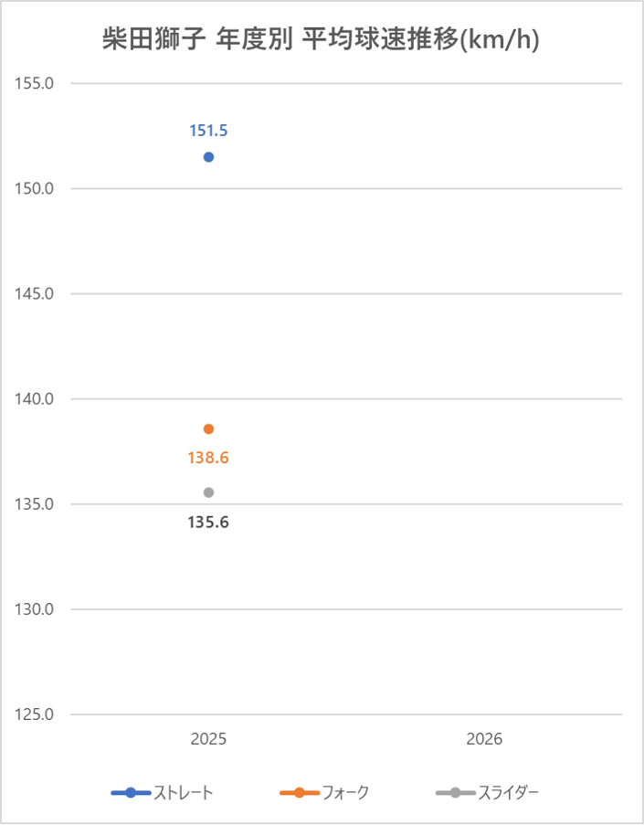644x825 pixels.
Task: Click the gray スライダー data point marker
Action: [x=208, y=492]
